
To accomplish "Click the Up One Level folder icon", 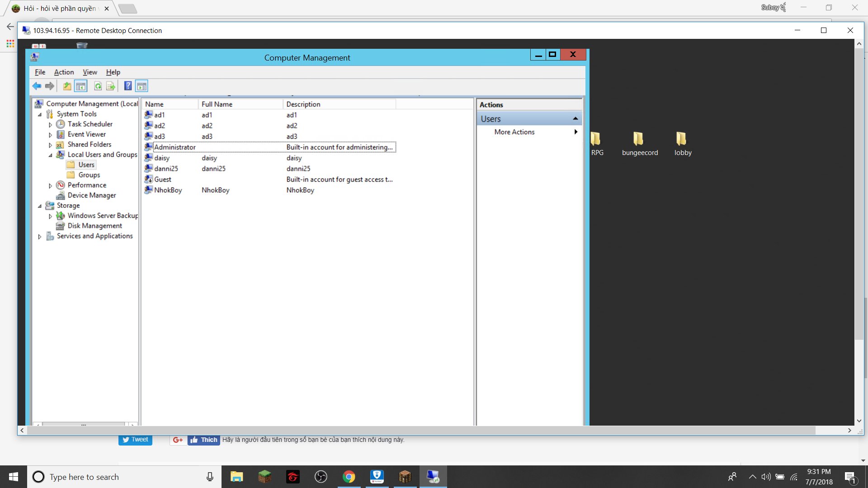I will [x=67, y=86].
